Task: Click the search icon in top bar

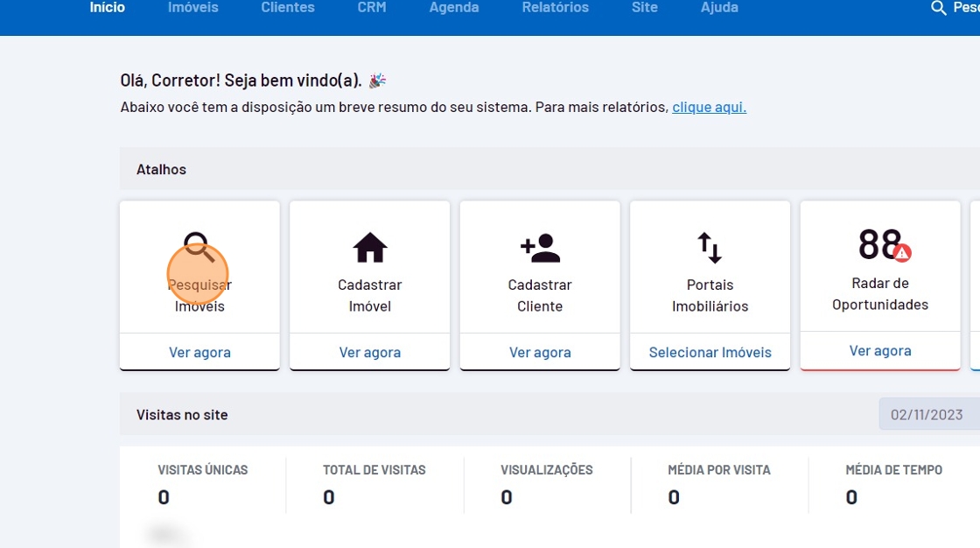Action: (938, 8)
